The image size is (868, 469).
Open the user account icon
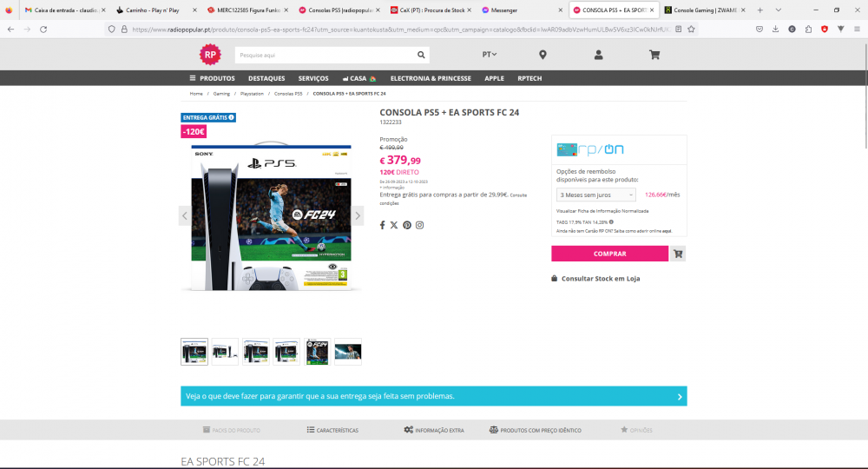[598, 55]
